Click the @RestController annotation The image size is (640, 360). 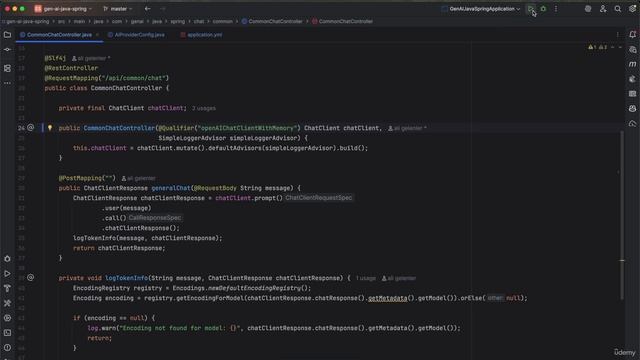tap(71, 68)
